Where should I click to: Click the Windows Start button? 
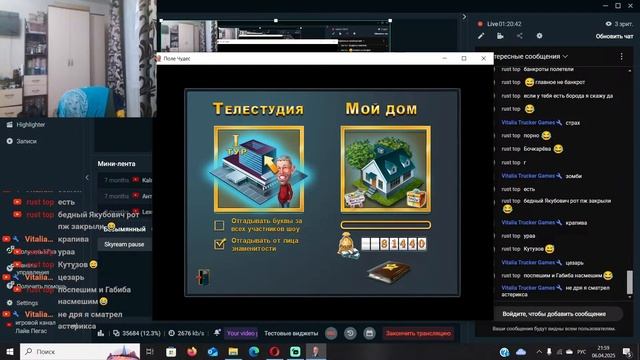pos(9,351)
